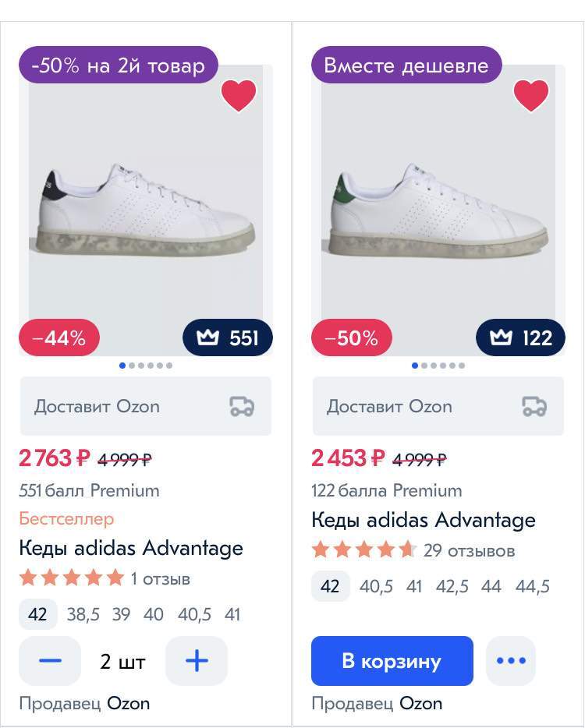Click the "-50% на 2й товар" promo badge
Viewport: 585px width, 728px height.
point(118,65)
